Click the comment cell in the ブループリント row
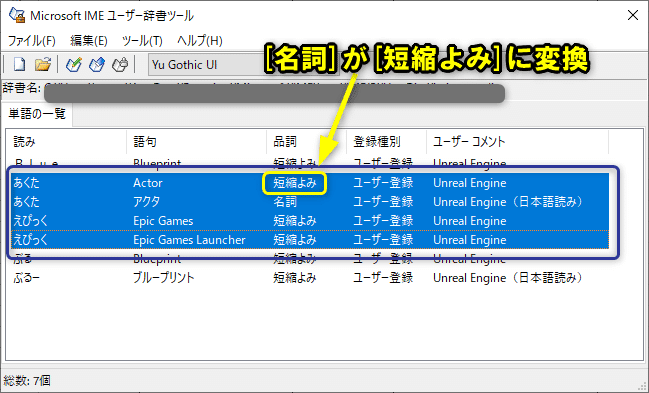The height and width of the screenshot is (393, 649). [x=509, y=277]
